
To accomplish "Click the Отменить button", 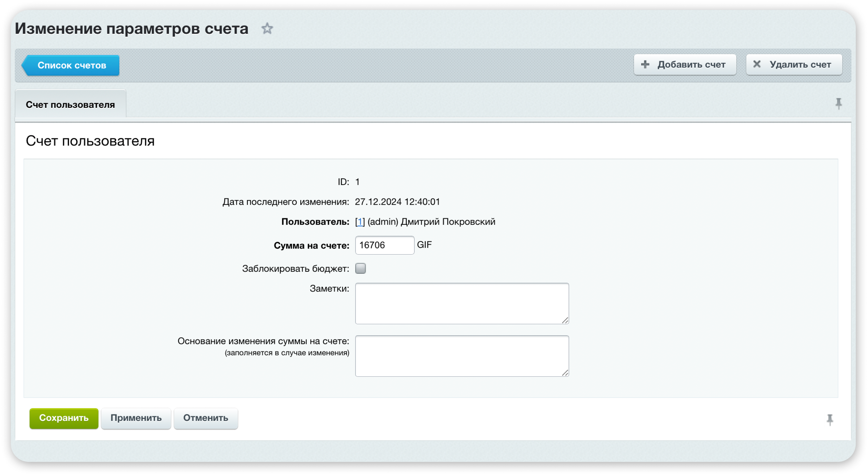I will point(206,418).
